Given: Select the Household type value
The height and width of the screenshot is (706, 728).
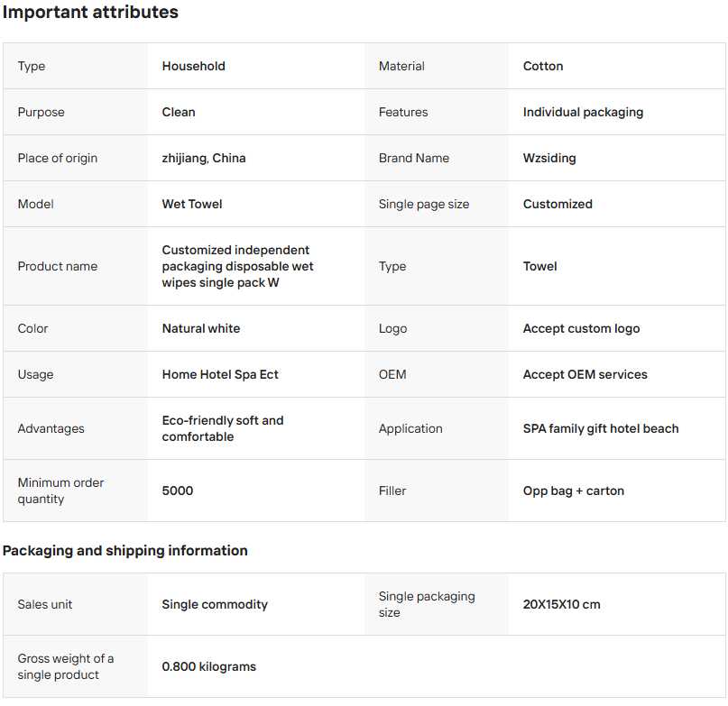Looking at the screenshot, I should pyautogui.click(x=194, y=66).
